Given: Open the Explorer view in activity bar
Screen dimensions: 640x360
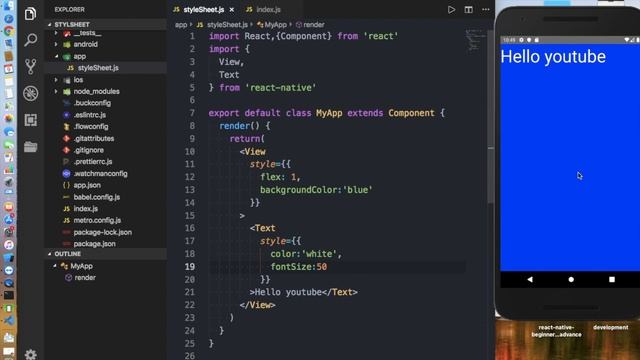Looking at the screenshot, I should [x=30, y=14].
